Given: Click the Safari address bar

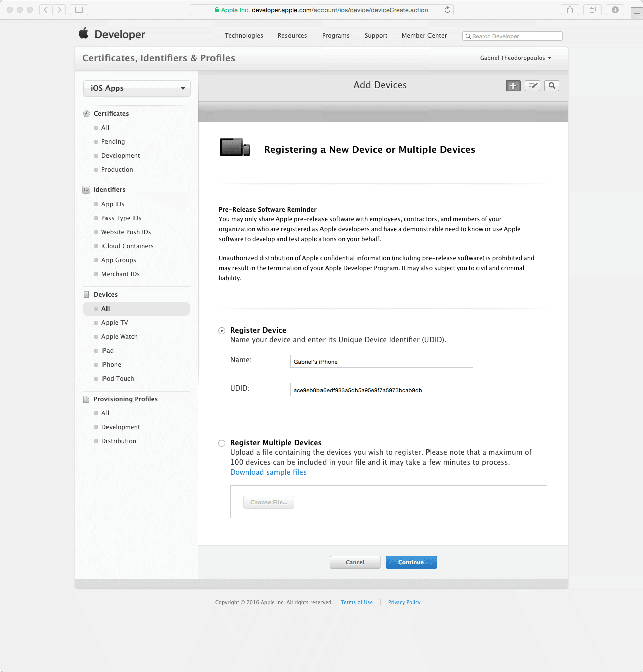Looking at the screenshot, I should point(321,10).
